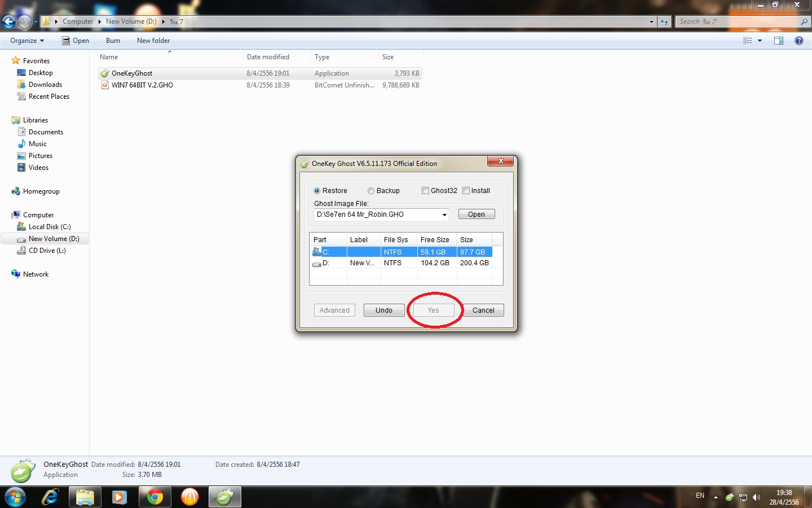Viewport: 812px width, 508px height.
Task: Toggle the preview pane icon
Action: [779, 41]
